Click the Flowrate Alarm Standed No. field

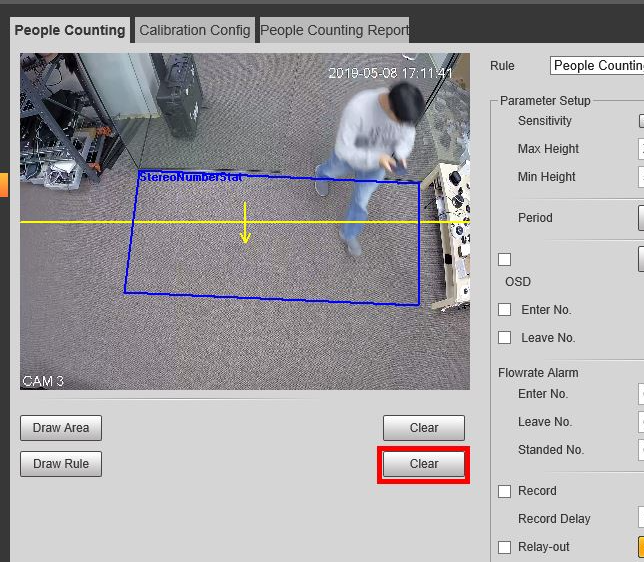click(640, 450)
